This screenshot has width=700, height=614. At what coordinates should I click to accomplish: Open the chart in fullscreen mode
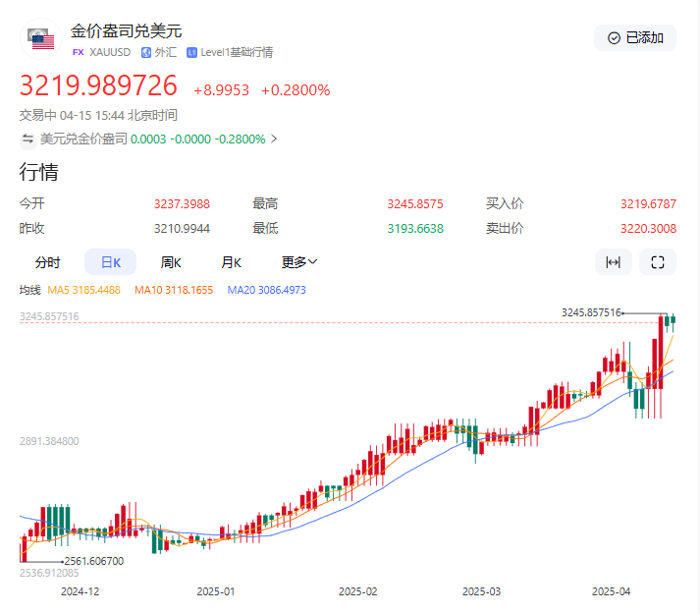(658, 262)
